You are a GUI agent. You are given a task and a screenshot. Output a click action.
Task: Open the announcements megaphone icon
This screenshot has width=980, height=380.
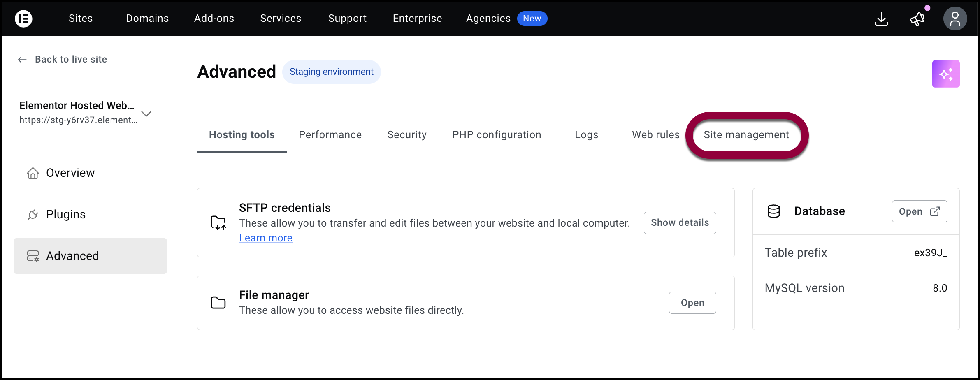pyautogui.click(x=917, y=19)
